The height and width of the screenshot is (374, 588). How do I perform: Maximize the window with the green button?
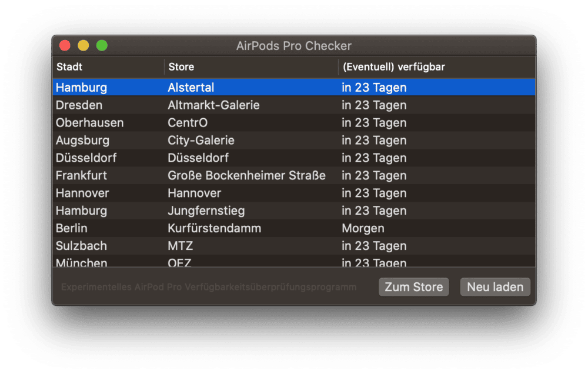102,45
